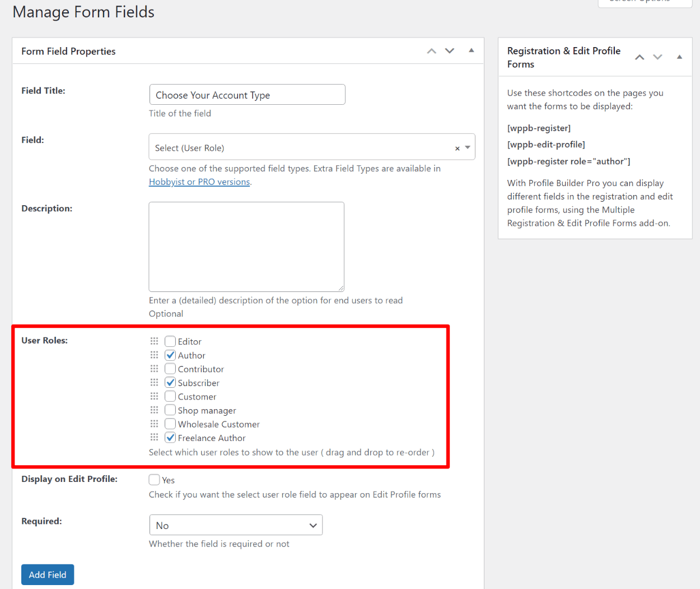Check the Contributor role checkbox
The width and height of the screenshot is (700, 589).
click(170, 369)
